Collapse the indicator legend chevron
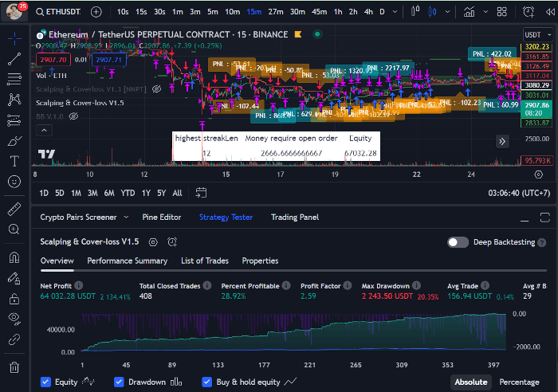 [x=44, y=130]
